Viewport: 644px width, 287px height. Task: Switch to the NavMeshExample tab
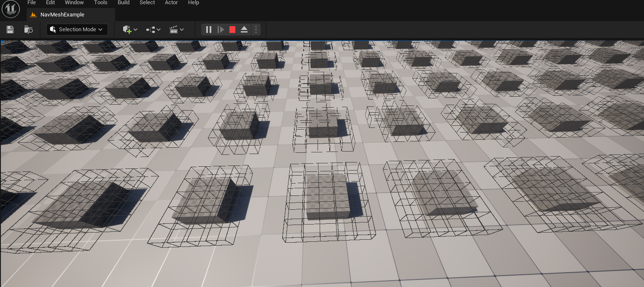click(x=70, y=14)
